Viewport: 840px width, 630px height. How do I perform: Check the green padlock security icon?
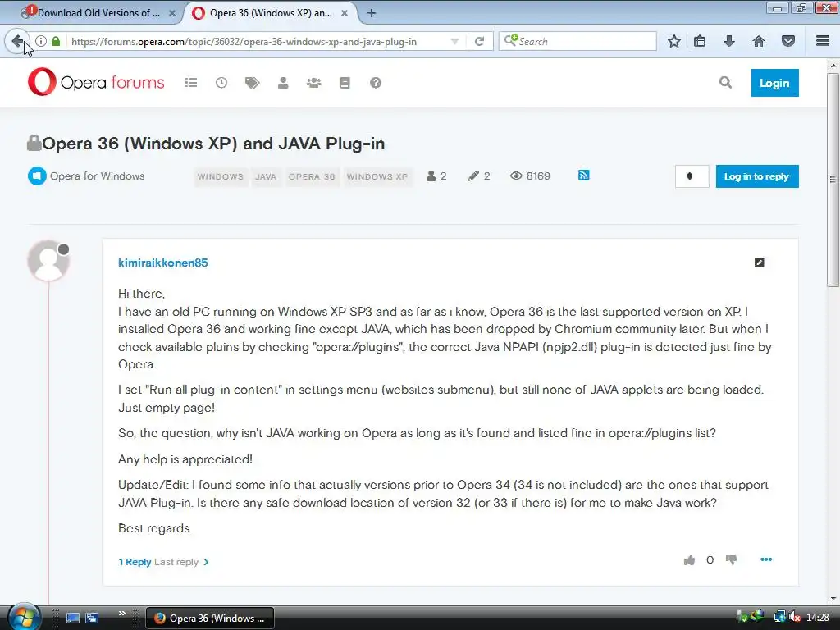56,41
